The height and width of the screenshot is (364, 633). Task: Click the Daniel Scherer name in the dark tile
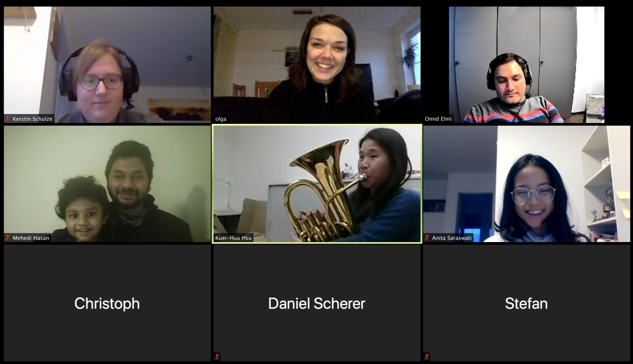pos(316,303)
